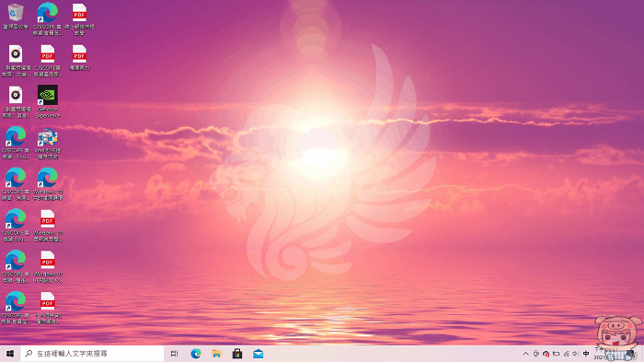
Task: Open the network status tray icon
Action: pos(566,354)
